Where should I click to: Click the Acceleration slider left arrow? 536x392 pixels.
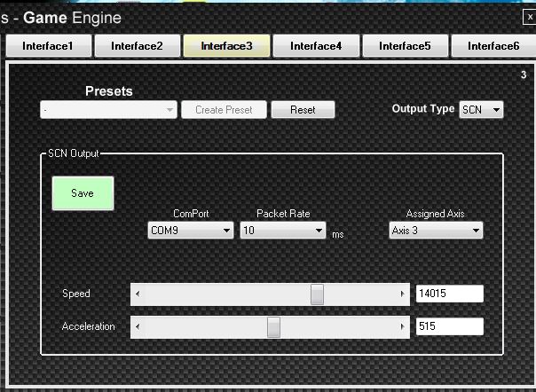point(138,327)
